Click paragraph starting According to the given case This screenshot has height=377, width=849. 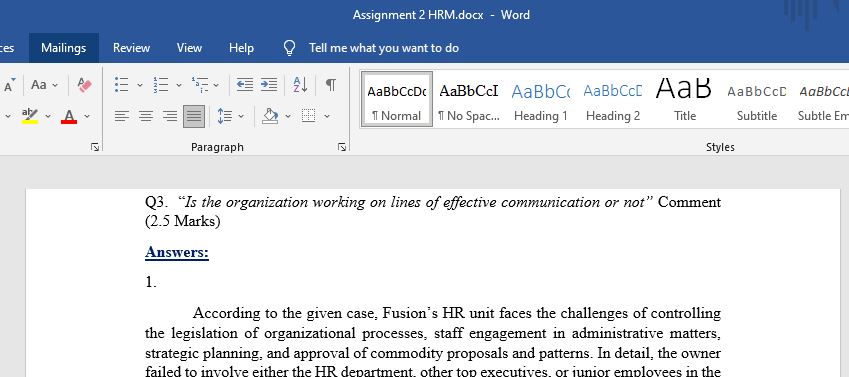[433, 342]
